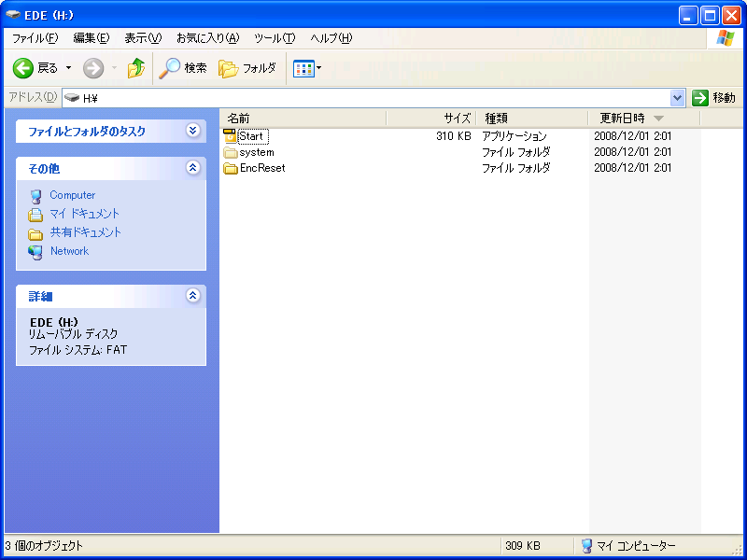747x560 pixels.
Task: Open the 編集(E) menu
Action: tap(91, 38)
